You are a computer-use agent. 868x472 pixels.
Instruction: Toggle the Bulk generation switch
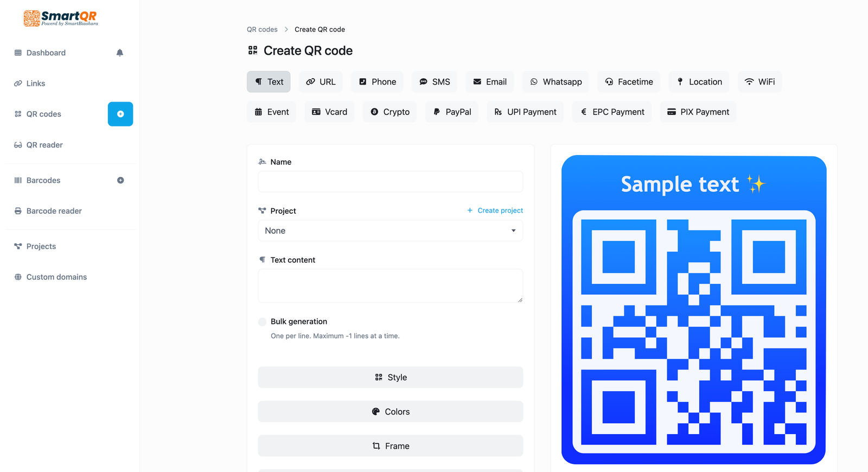[263, 322]
